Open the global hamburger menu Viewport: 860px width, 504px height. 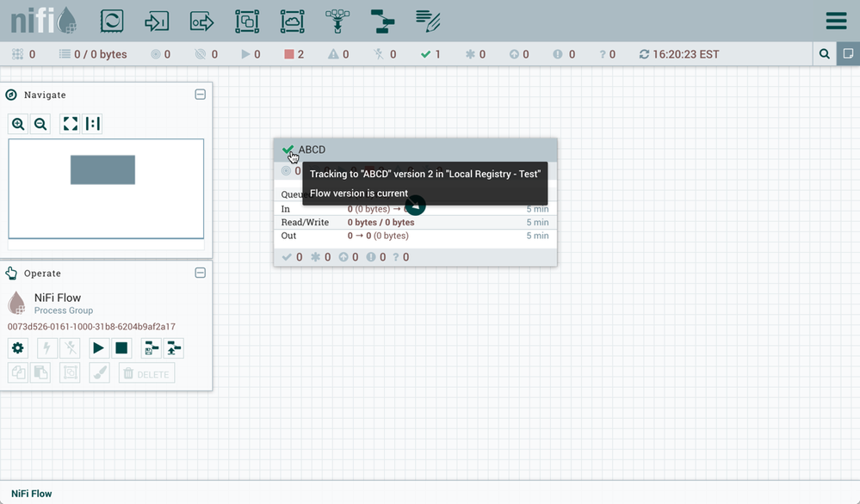click(835, 21)
